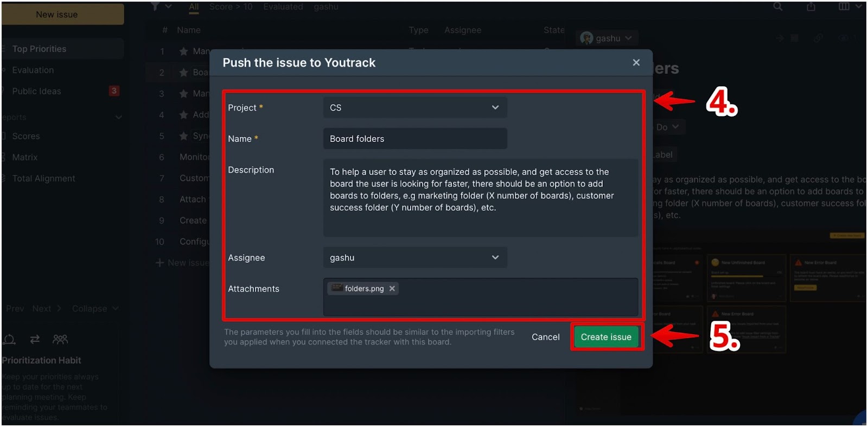This screenshot has width=868, height=427.
Task: Remove the folders.png attachment
Action: pos(392,289)
